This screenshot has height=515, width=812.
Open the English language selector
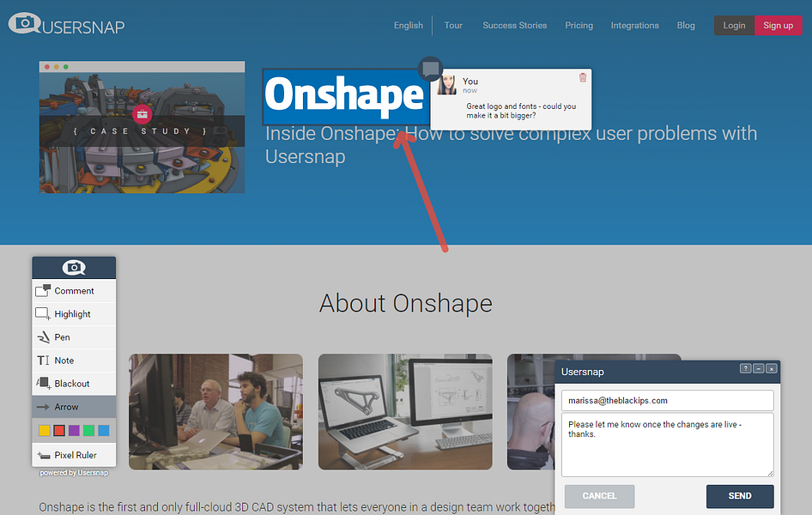(408, 26)
